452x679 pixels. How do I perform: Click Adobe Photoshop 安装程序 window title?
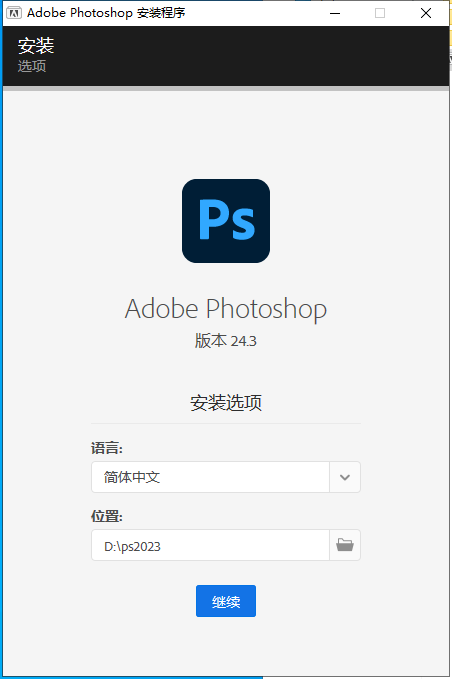106,13
